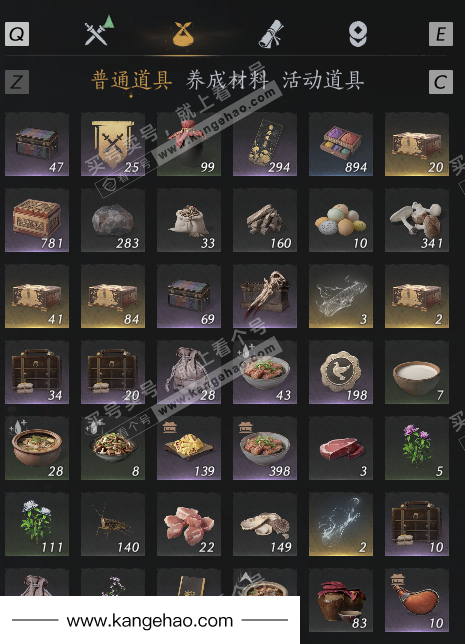Open the coin currency category icon
465x644 pixels.
click(x=357, y=34)
